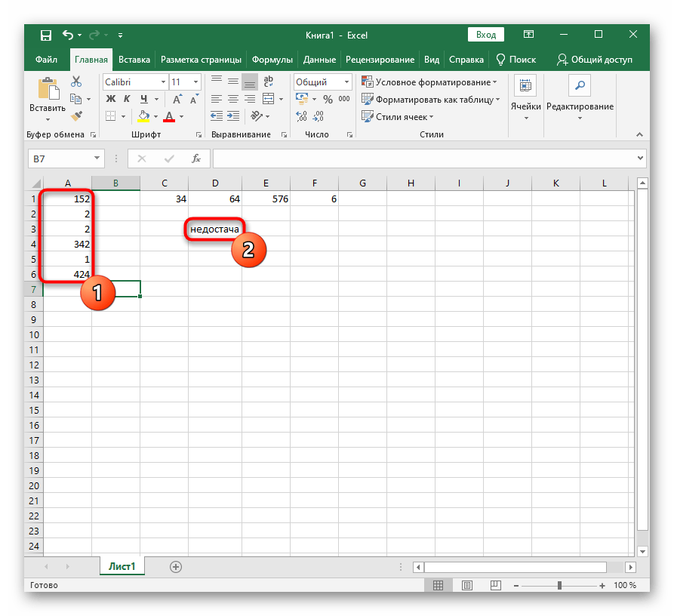The image size is (674, 616).
Task: Increase the cell indent
Action: point(233,116)
